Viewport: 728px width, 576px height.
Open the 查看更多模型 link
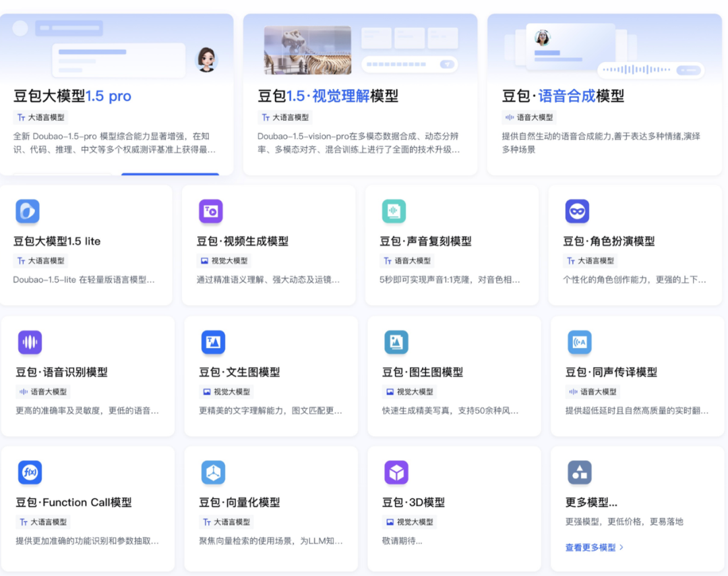pos(590,548)
